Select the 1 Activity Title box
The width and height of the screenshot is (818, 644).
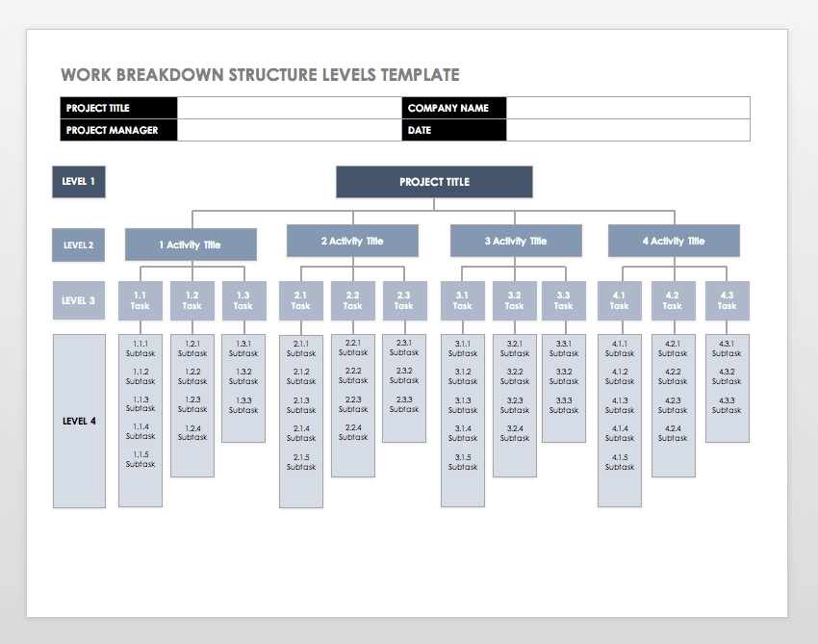click(190, 245)
